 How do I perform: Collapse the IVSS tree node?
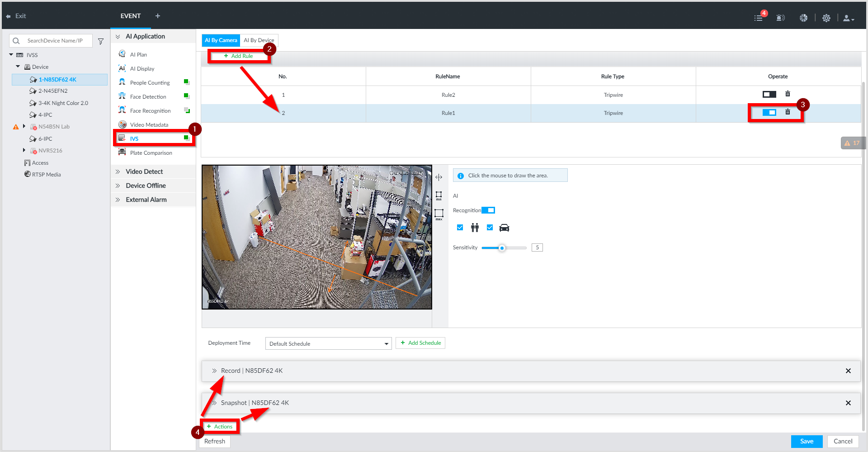point(11,55)
